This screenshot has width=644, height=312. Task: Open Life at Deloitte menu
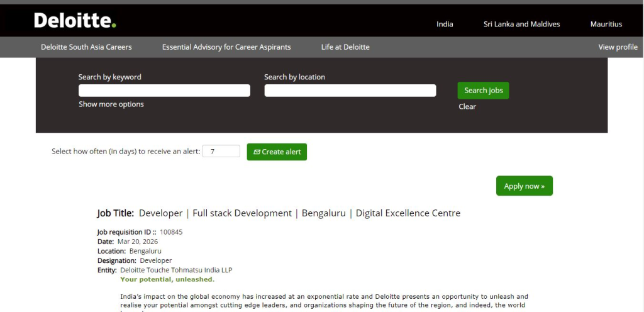(x=345, y=47)
